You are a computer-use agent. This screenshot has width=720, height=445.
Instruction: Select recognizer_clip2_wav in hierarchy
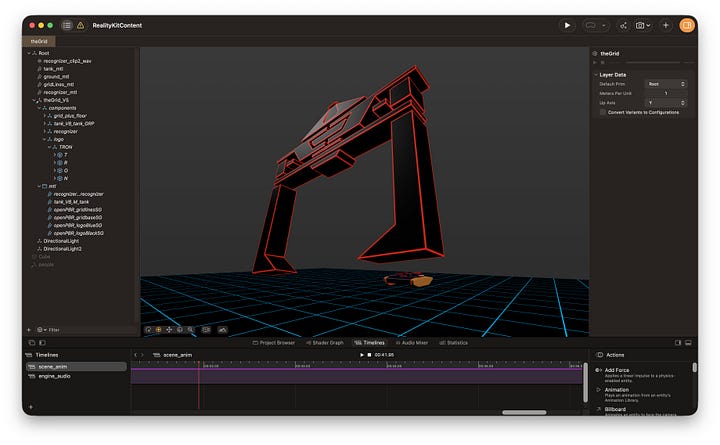pyautogui.click(x=67, y=61)
